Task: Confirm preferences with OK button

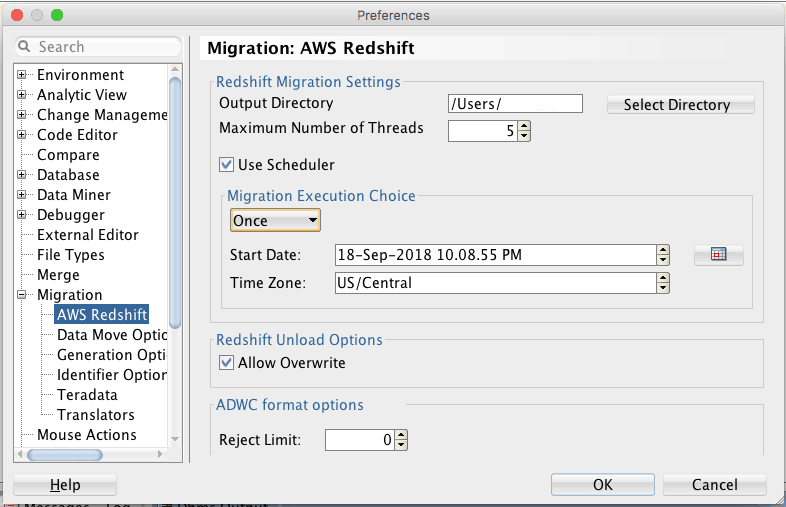Action: [x=603, y=484]
